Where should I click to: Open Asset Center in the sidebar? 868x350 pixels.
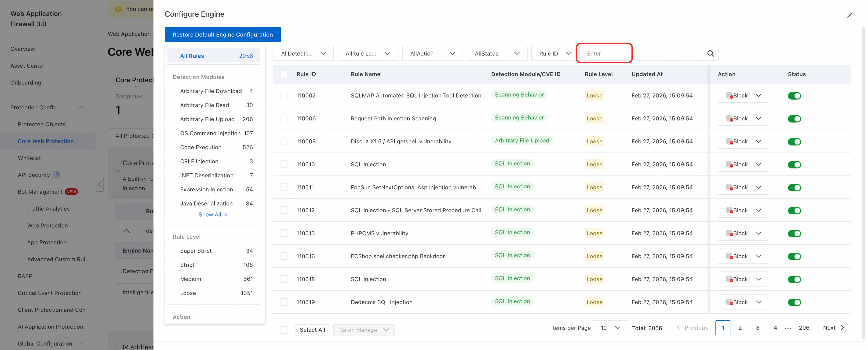click(27, 66)
